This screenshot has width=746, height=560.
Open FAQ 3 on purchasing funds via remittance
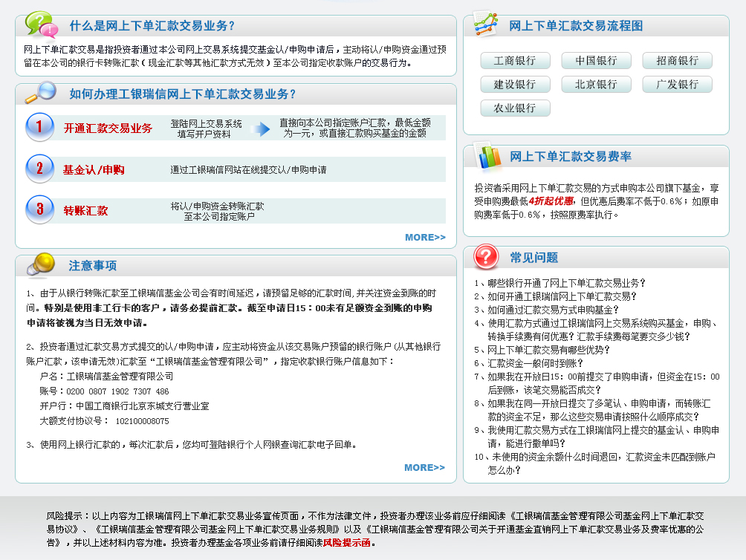(x=546, y=310)
